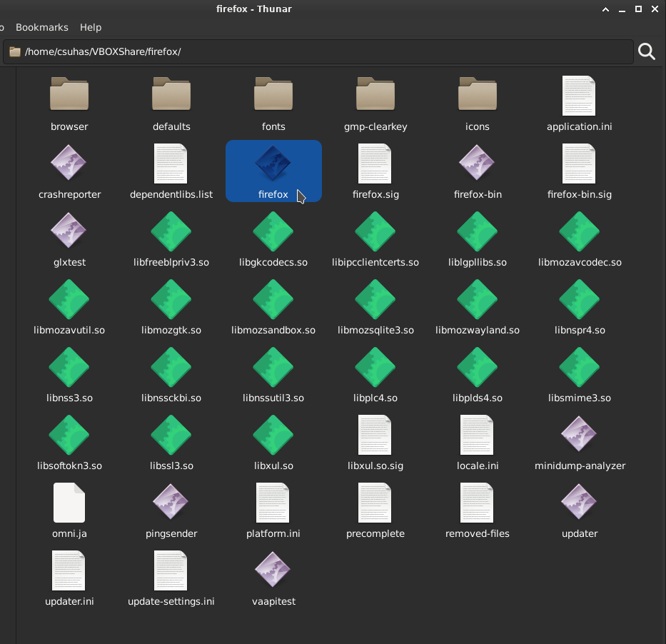Image resolution: width=666 pixels, height=644 pixels.
Task: Select the updater.ini file icon
Action: [69, 570]
